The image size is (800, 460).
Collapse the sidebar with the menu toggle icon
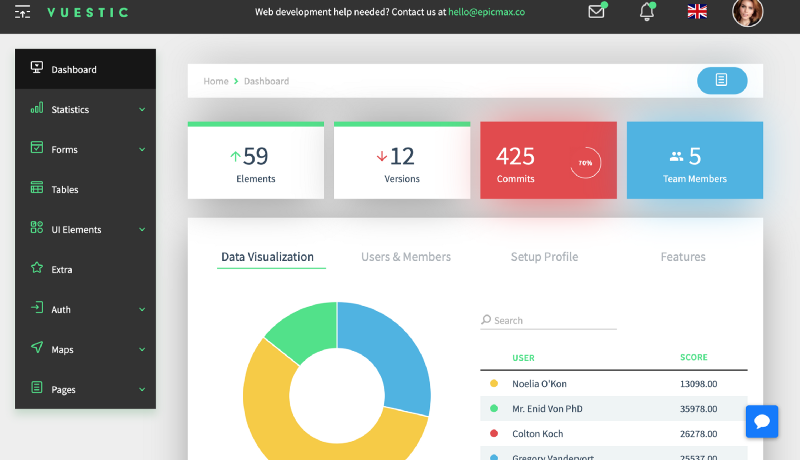pyautogui.click(x=22, y=12)
